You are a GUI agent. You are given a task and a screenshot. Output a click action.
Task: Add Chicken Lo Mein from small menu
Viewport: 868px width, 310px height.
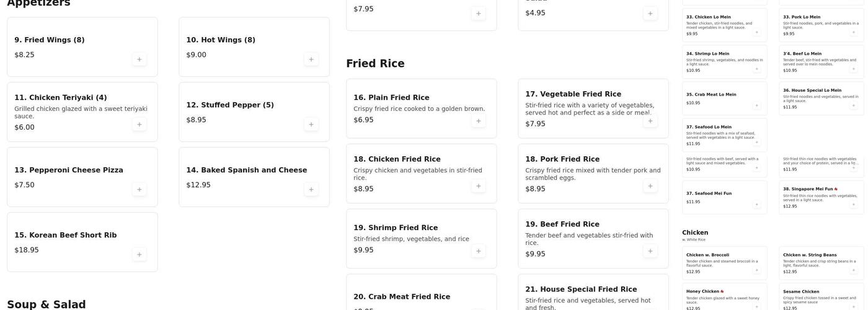coord(756,32)
